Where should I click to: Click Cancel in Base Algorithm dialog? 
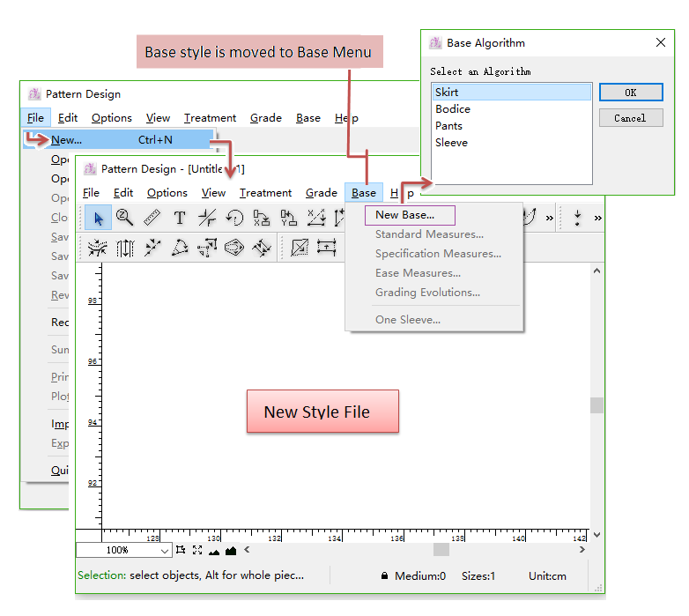click(630, 118)
